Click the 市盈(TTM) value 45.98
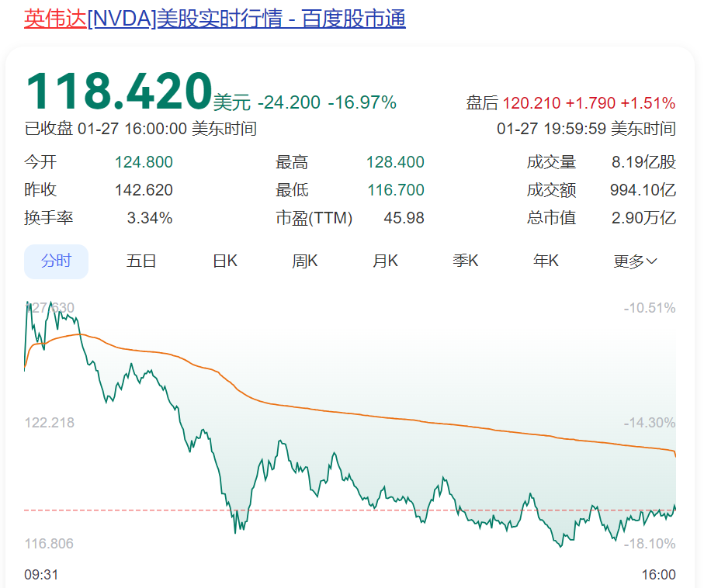Screen dimensions: 704x588 click(x=404, y=218)
